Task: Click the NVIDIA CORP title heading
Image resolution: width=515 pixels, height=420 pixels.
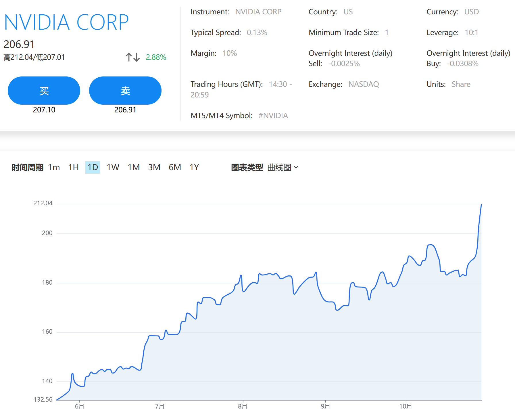Action: point(66,22)
